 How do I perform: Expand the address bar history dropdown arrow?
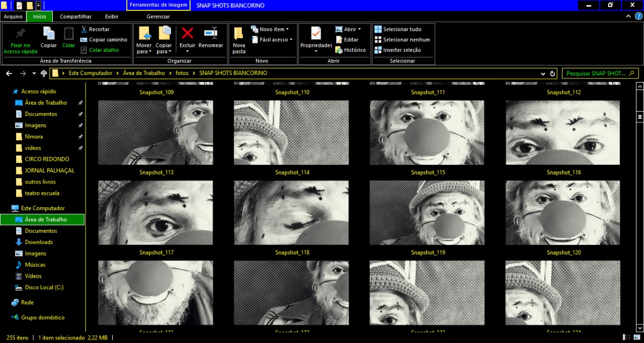(543, 73)
